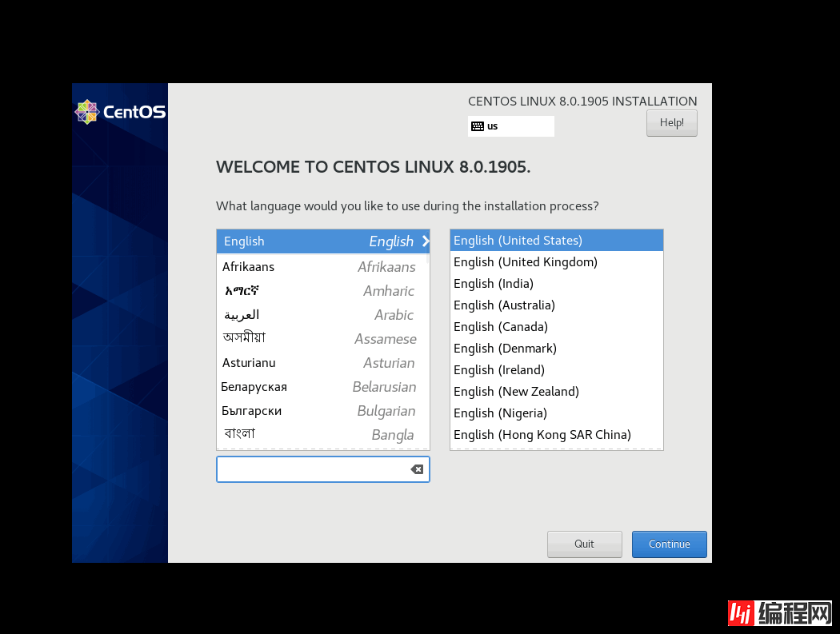840x634 pixels.
Task: Select Asturian language row
Action: (x=320, y=363)
